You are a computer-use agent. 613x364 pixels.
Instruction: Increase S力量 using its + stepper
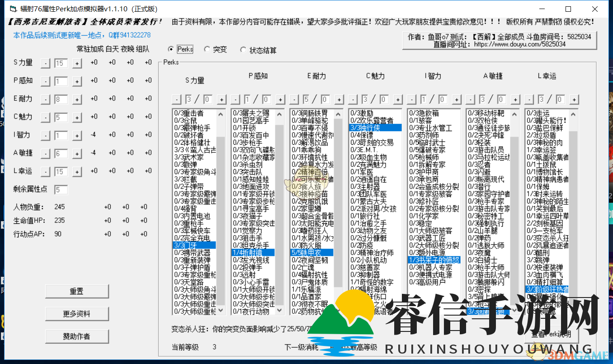point(77,63)
